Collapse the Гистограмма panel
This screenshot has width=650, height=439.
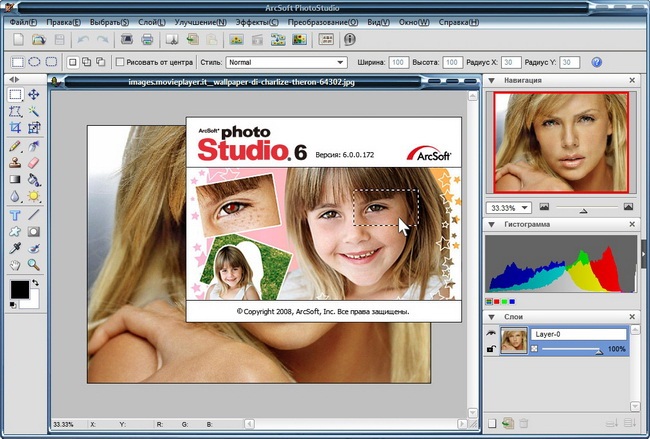[492, 224]
